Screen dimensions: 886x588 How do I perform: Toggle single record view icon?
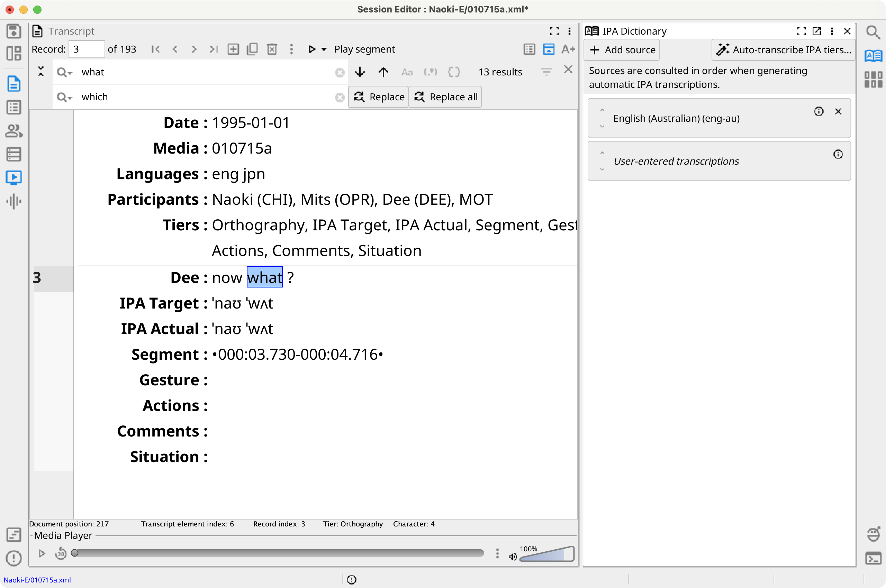tap(530, 49)
